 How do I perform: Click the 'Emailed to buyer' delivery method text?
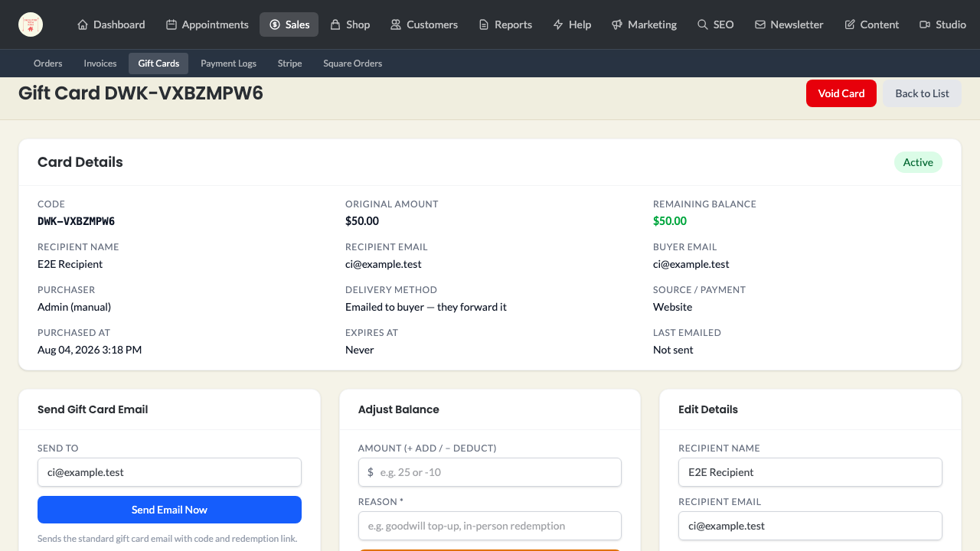pyautogui.click(x=426, y=307)
